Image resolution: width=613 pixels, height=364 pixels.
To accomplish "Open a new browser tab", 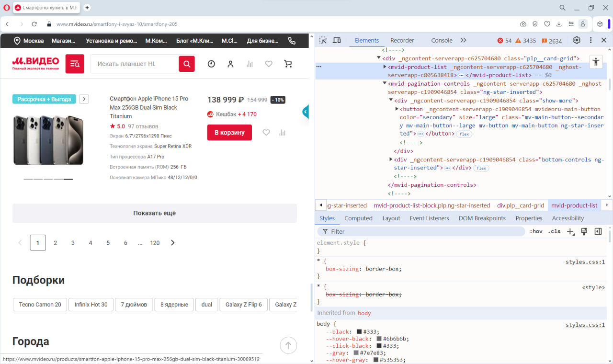I will [87, 8].
